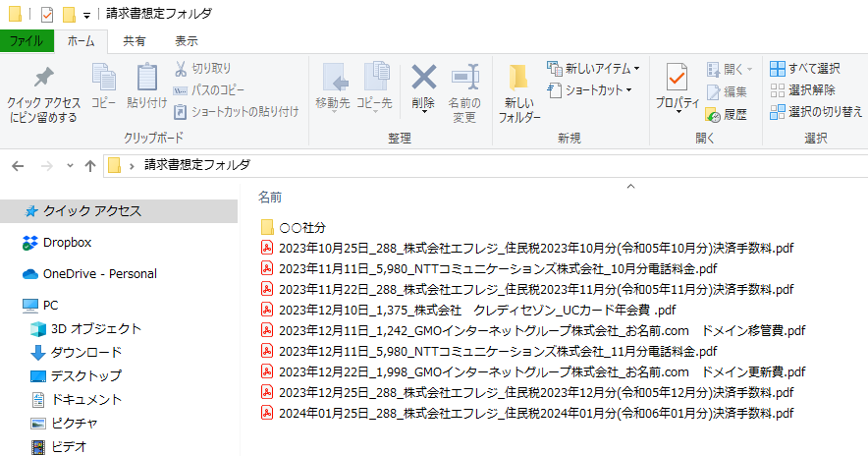868x456 pixels.
Task: Open properties dropdown under プロパティ
Action: click(x=678, y=112)
